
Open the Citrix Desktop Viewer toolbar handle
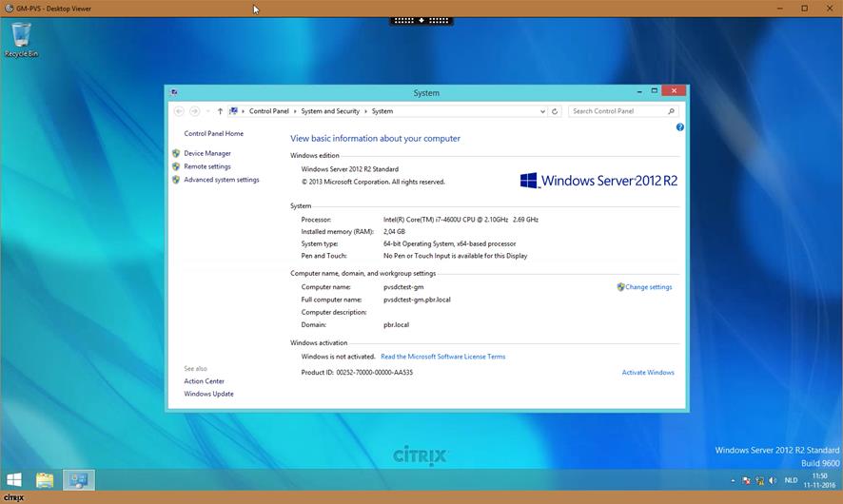421,20
